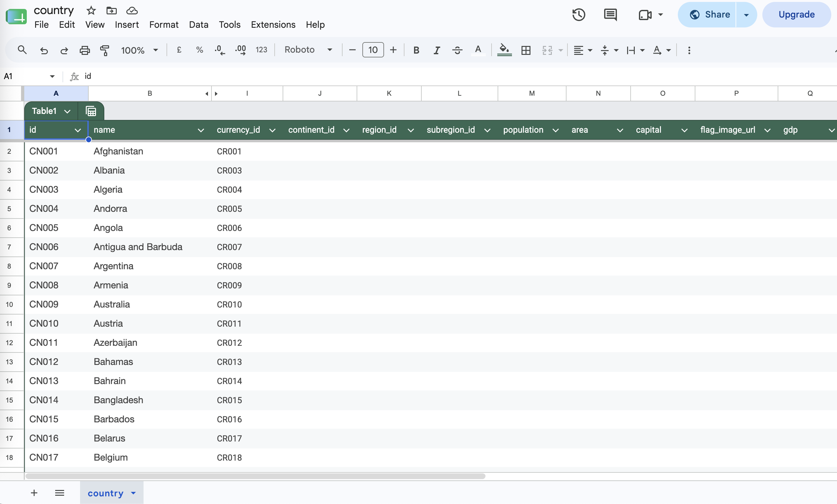Expand the Table1 name dropdown

pos(67,111)
